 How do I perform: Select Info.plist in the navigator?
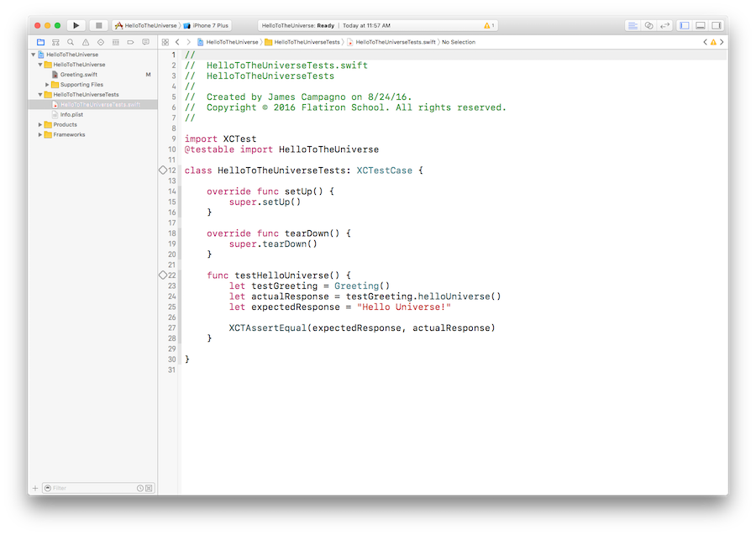[x=71, y=115]
